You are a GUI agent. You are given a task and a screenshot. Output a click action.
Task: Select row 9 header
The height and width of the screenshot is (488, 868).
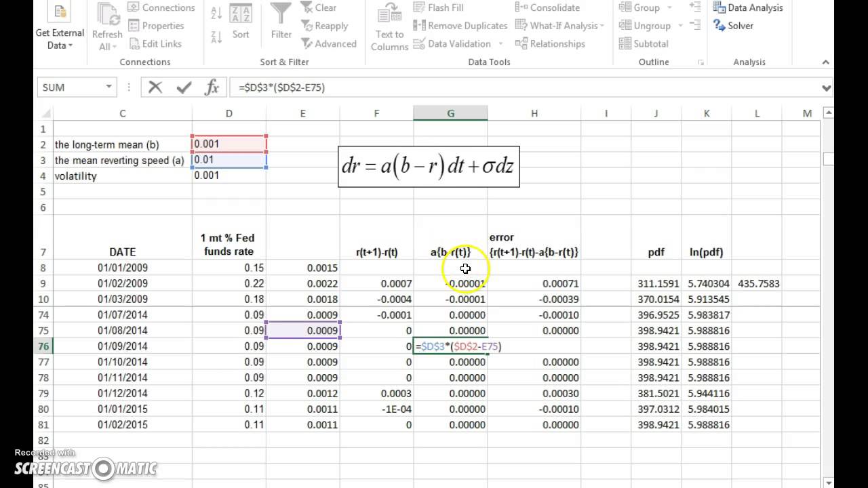(43, 283)
